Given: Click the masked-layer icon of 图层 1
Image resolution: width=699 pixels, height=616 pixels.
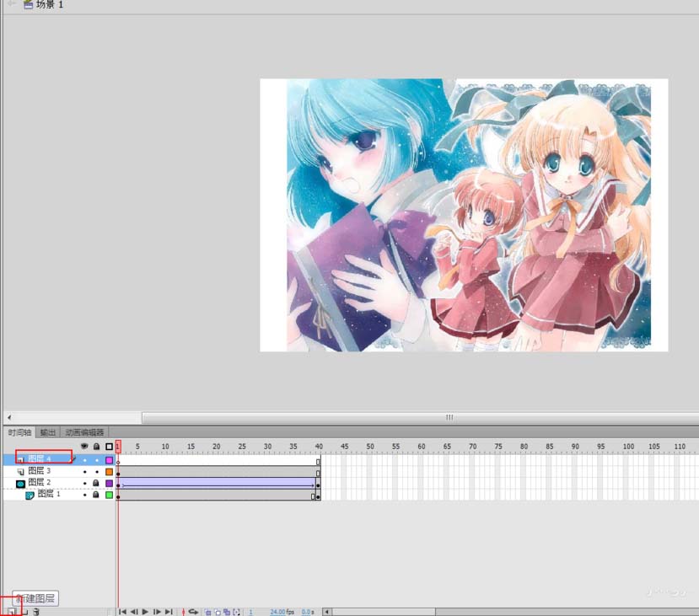Looking at the screenshot, I should click(x=30, y=495).
